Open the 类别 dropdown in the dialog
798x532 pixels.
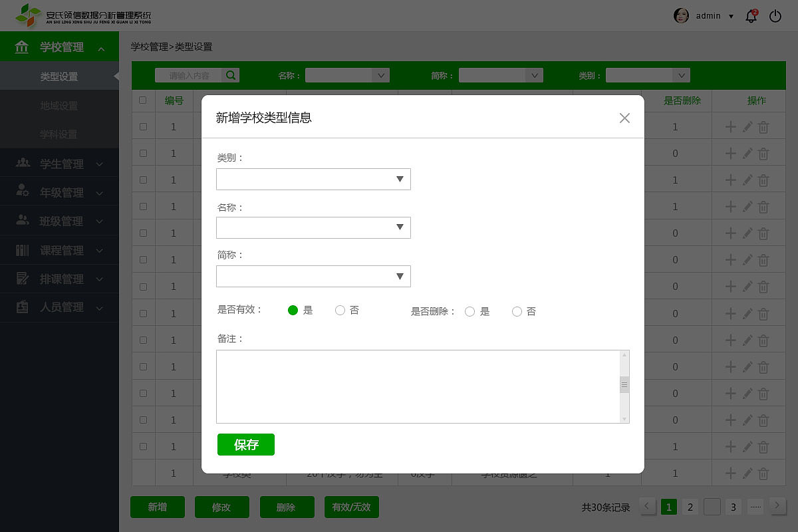[313, 179]
